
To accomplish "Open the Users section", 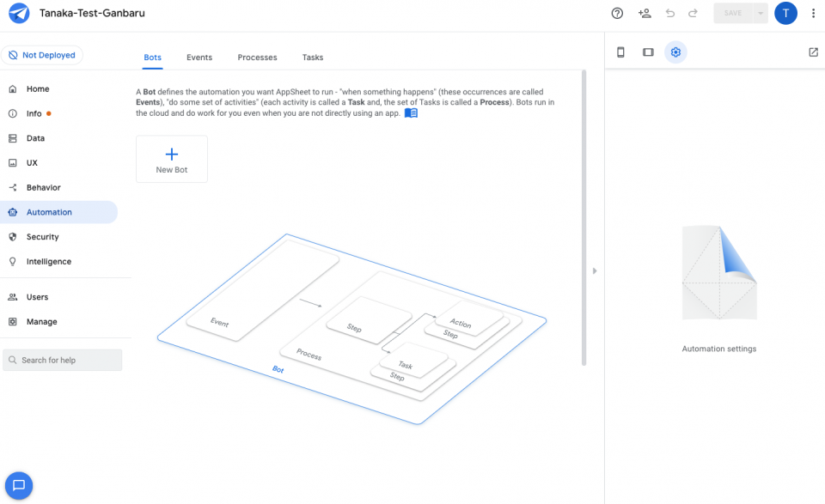I will (x=59, y=297).
